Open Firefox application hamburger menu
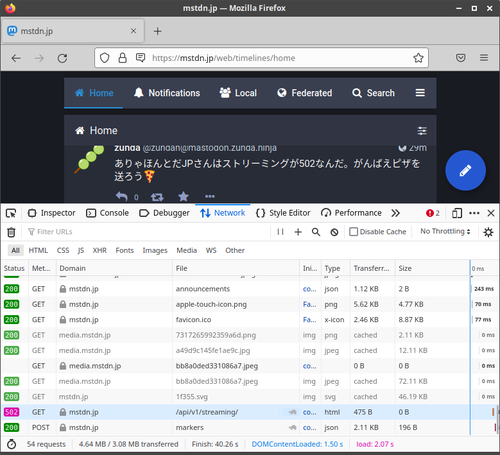This screenshot has width=500, height=455. 484,58
